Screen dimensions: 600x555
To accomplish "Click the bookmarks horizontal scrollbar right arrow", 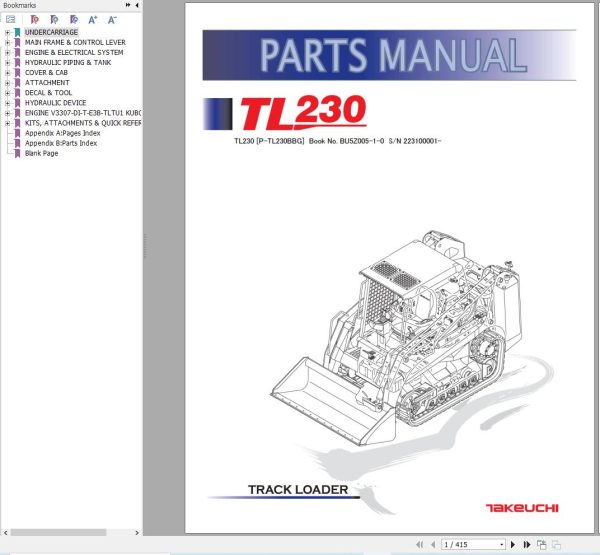I will pyautogui.click(x=137, y=532).
